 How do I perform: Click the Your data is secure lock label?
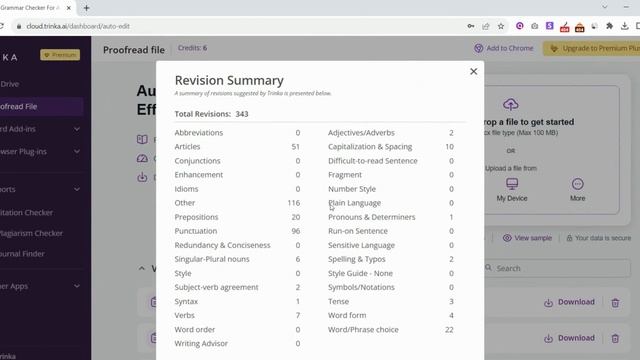598,238
